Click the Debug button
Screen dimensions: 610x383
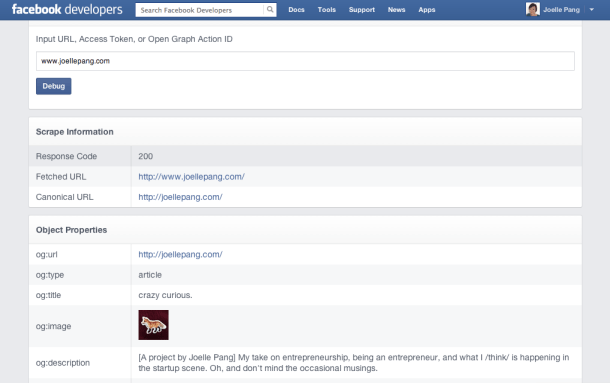54,86
